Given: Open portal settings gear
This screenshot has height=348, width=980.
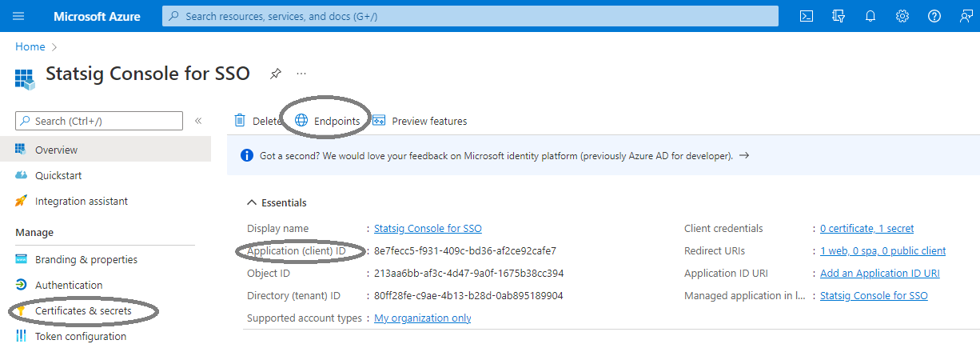Looking at the screenshot, I should click(x=902, y=16).
